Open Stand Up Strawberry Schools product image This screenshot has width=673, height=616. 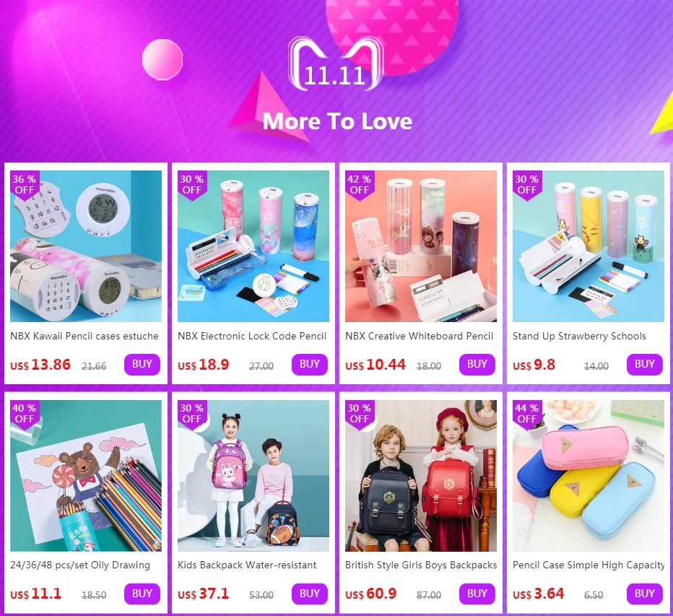click(589, 246)
